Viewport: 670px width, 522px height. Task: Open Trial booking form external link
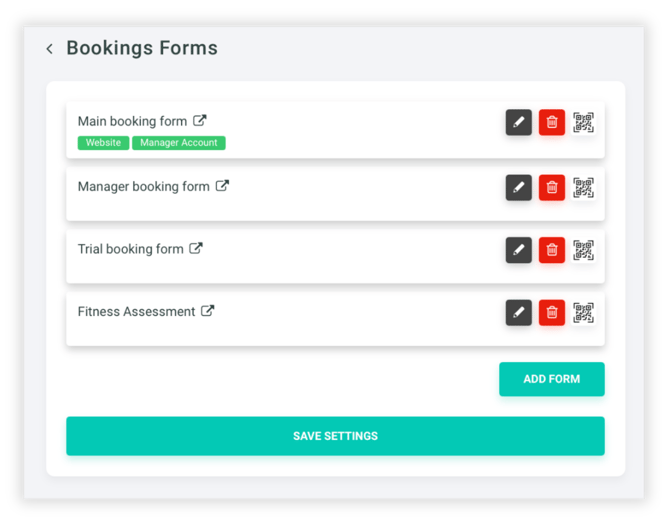click(197, 249)
